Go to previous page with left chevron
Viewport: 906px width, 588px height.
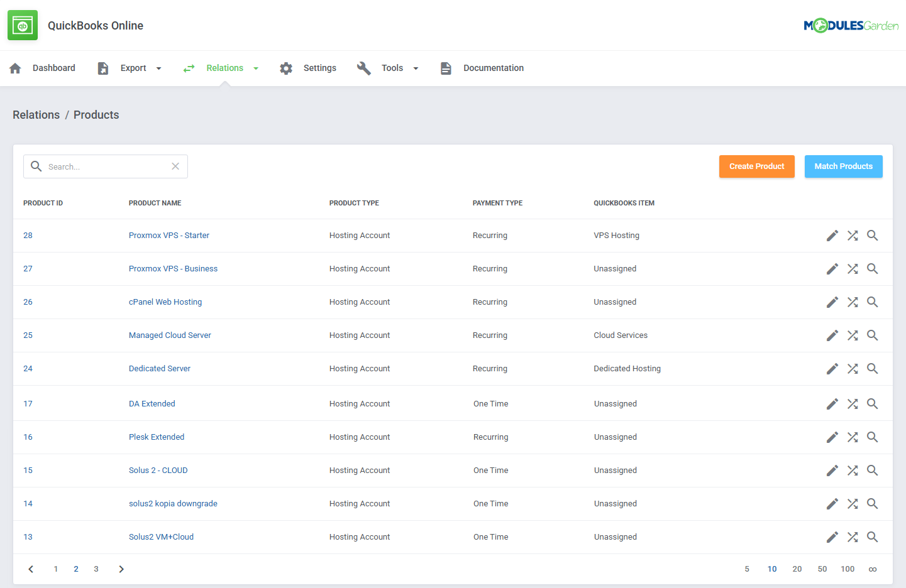pos(31,569)
